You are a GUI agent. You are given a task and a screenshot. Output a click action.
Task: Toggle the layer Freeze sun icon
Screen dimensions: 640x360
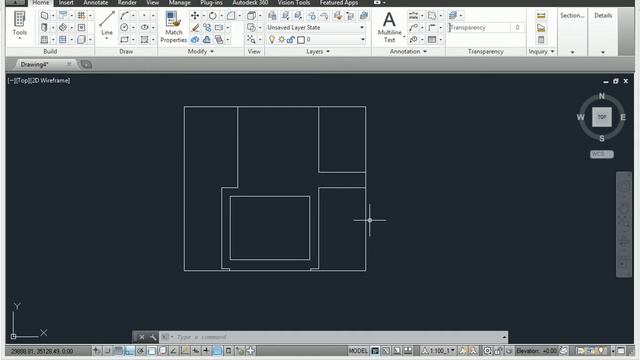pos(282,40)
